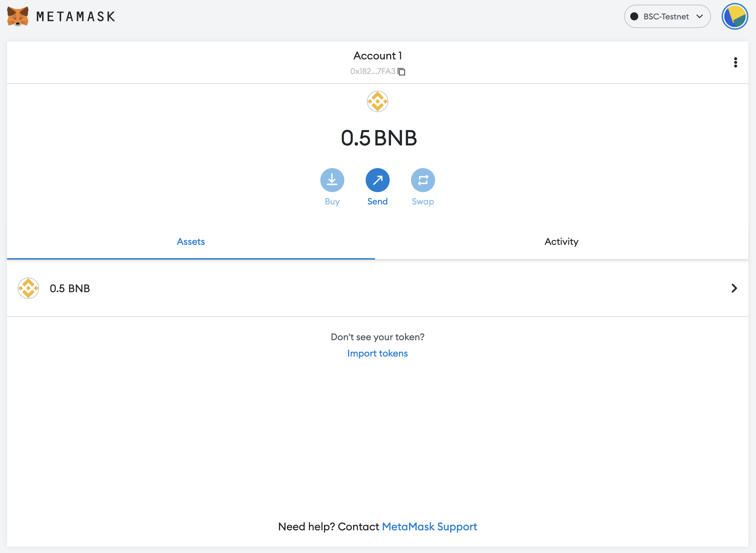The height and width of the screenshot is (553, 756).
Task: Click the Buy download icon
Action: pyautogui.click(x=332, y=180)
